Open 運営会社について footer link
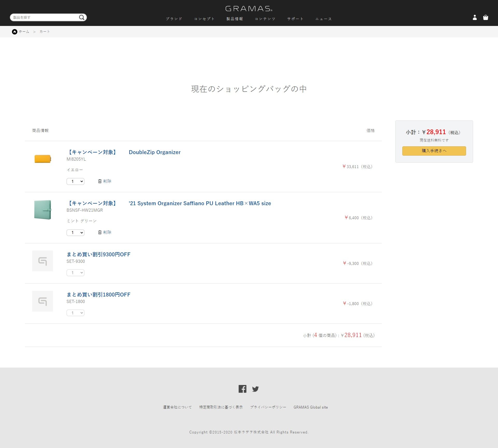The height and width of the screenshot is (448, 498). (x=177, y=407)
